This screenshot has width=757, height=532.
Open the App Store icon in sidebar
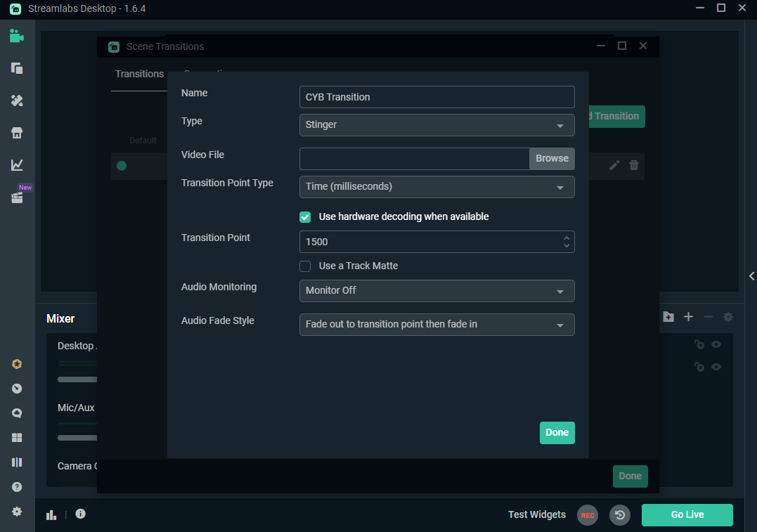(x=17, y=133)
